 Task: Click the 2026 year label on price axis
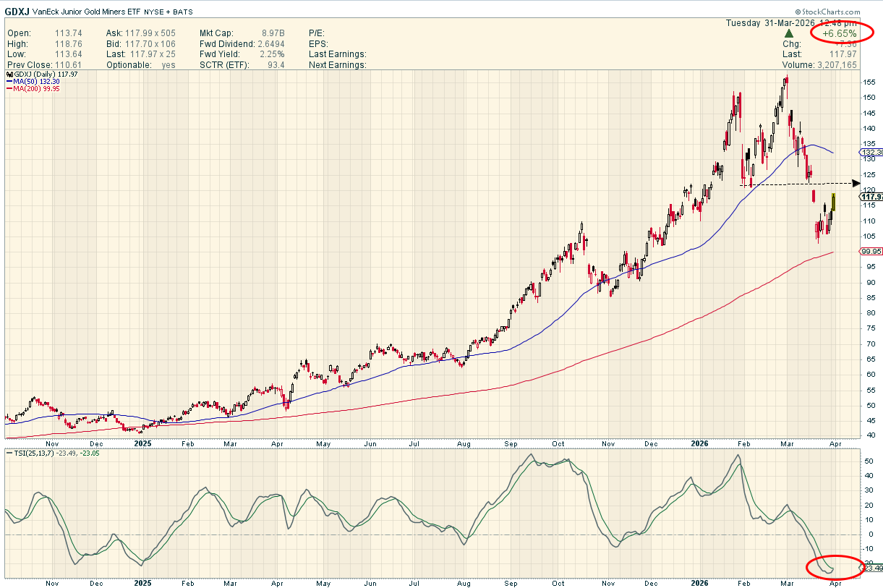pos(699,443)
